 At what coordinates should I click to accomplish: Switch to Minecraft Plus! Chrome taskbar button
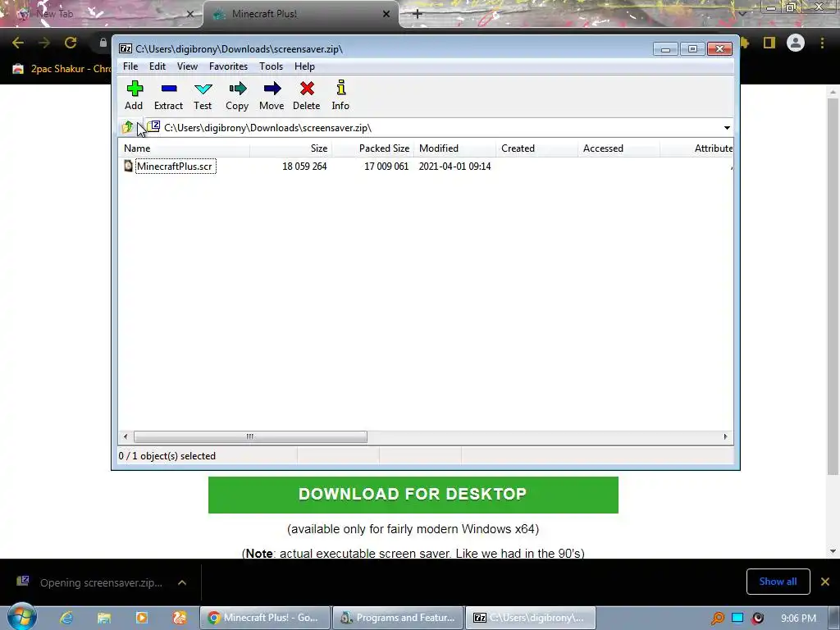[x=265, y=618]
